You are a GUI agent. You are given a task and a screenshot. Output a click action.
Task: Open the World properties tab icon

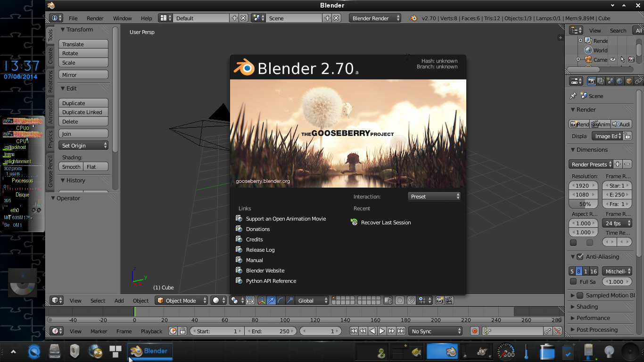pyautogui.click(x=619, y=82)
